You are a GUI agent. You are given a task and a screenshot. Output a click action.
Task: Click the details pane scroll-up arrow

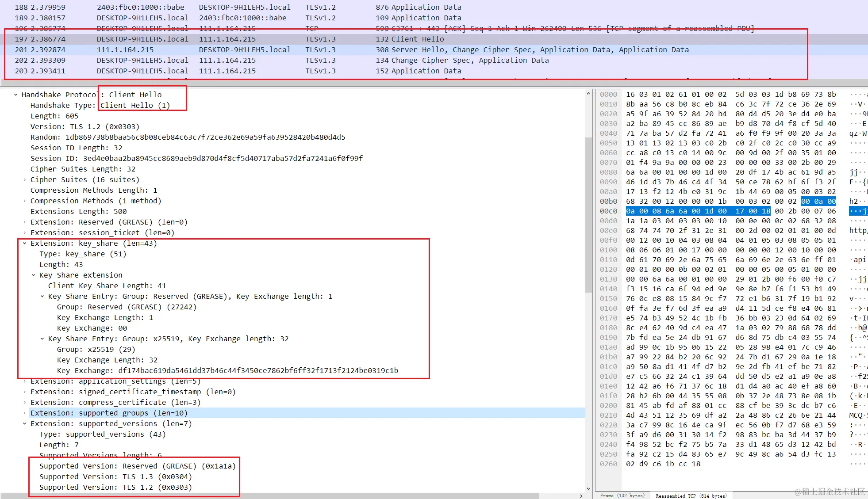[x=588, y=94]
